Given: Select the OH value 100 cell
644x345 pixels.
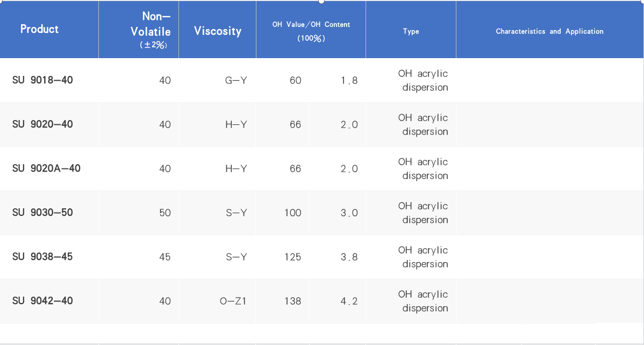Looking at the screenshot, I should (293, 213).
